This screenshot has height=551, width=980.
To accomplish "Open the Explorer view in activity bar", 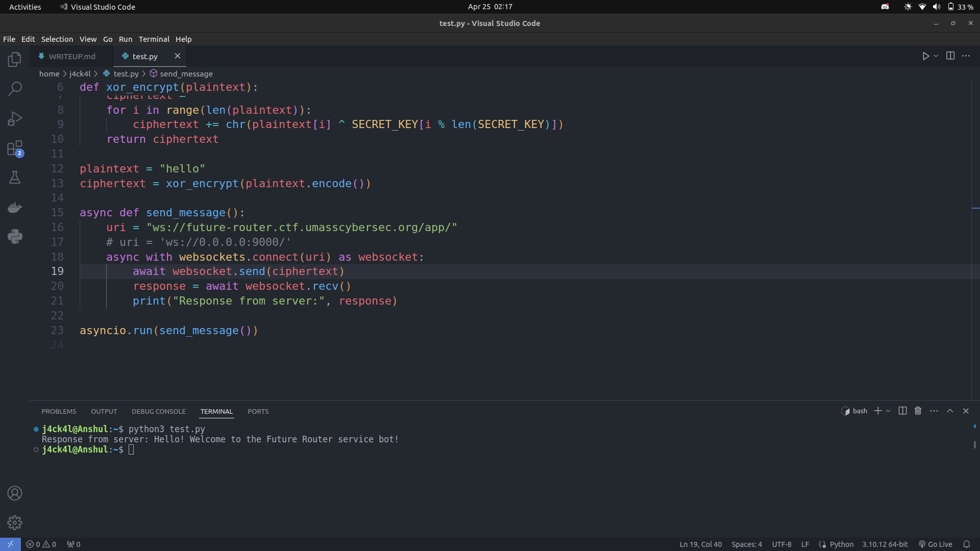I will click(15, 60).
